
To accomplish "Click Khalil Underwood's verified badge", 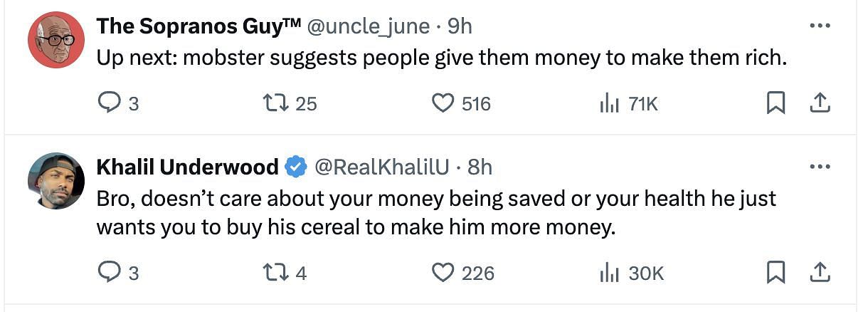I will (x=296, y=167).
